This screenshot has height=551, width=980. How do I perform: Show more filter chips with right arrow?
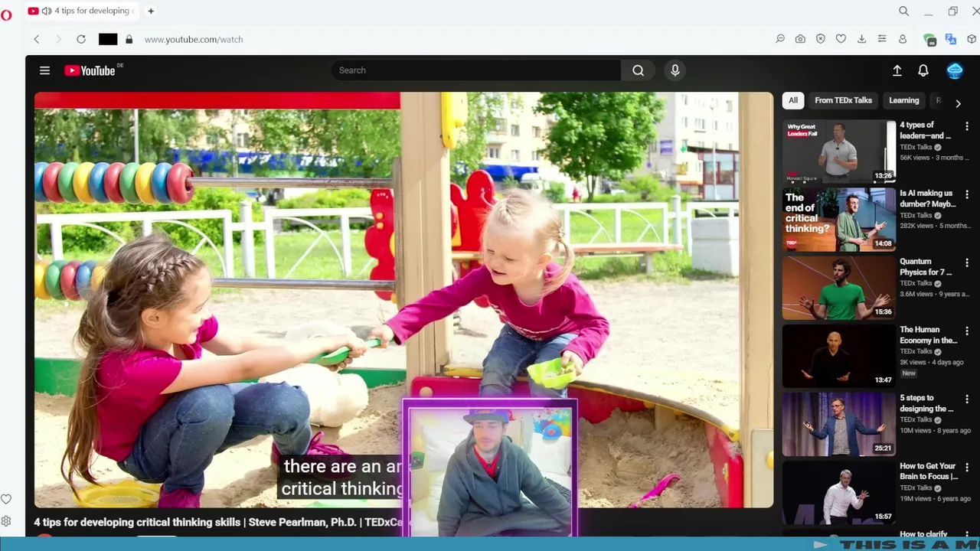click(958, 103)
